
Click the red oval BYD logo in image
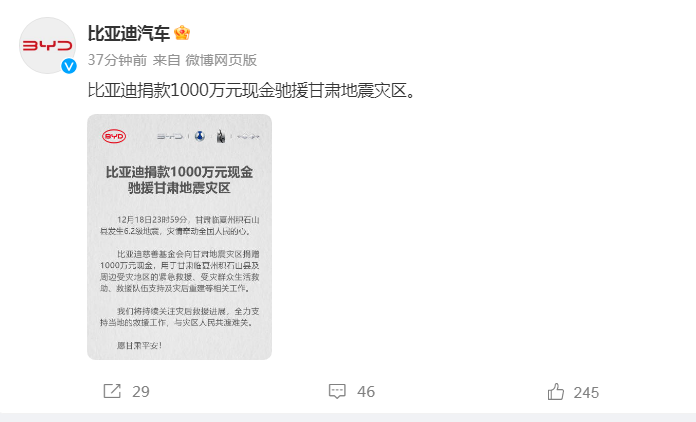click(x=114, y=136)
